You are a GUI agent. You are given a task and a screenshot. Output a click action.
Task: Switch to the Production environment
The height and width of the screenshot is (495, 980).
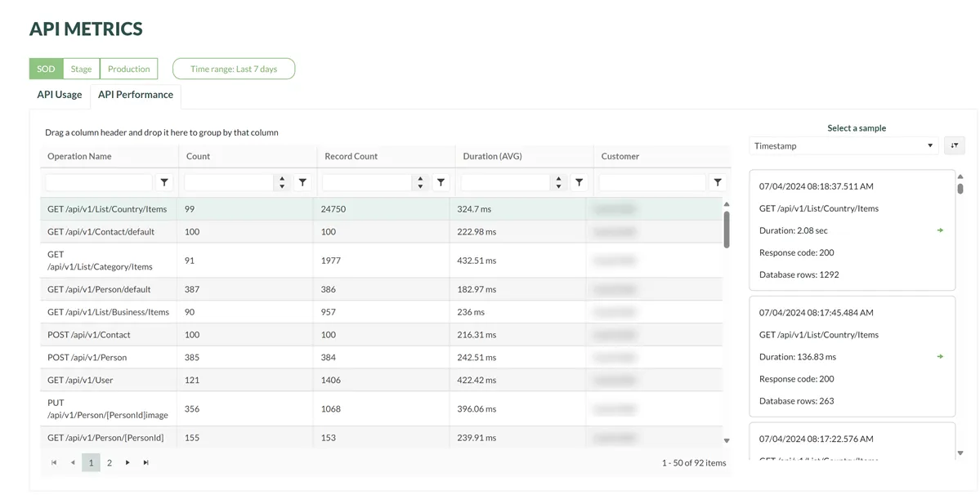tap(129, 69)
